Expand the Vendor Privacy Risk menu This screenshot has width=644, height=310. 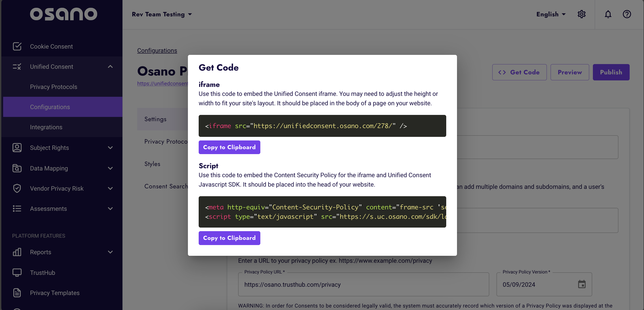coord(110,188)
